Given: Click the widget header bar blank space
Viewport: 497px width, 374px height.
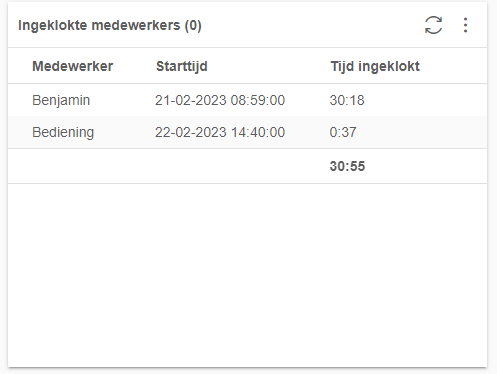Looking at the screenshot, I should click(310, 25).
